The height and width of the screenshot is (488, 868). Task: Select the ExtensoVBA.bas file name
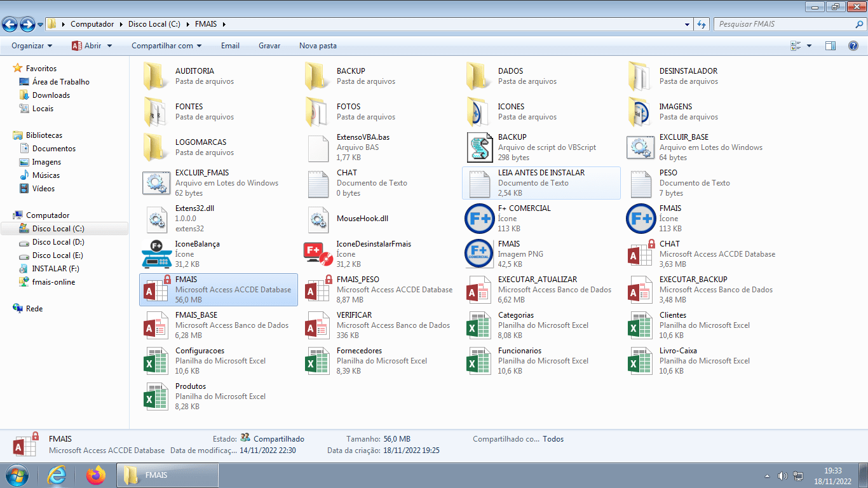[363, 137]
